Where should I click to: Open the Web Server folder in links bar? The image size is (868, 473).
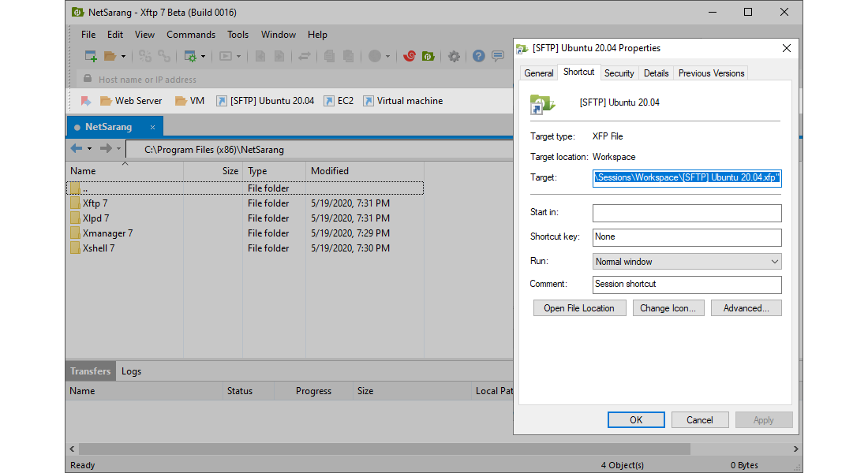click(131, 101)
